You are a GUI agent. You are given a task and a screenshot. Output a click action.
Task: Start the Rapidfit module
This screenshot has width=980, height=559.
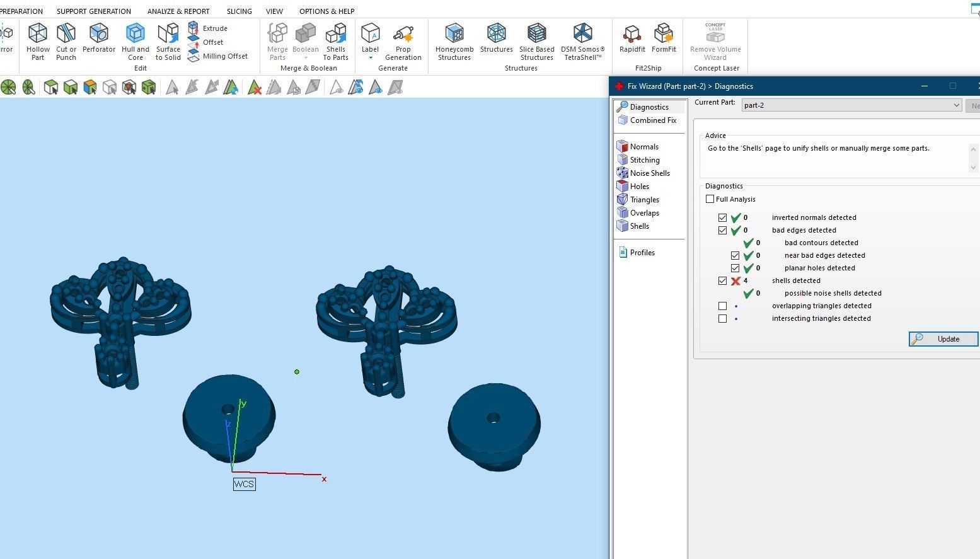(x=632, y=38)
